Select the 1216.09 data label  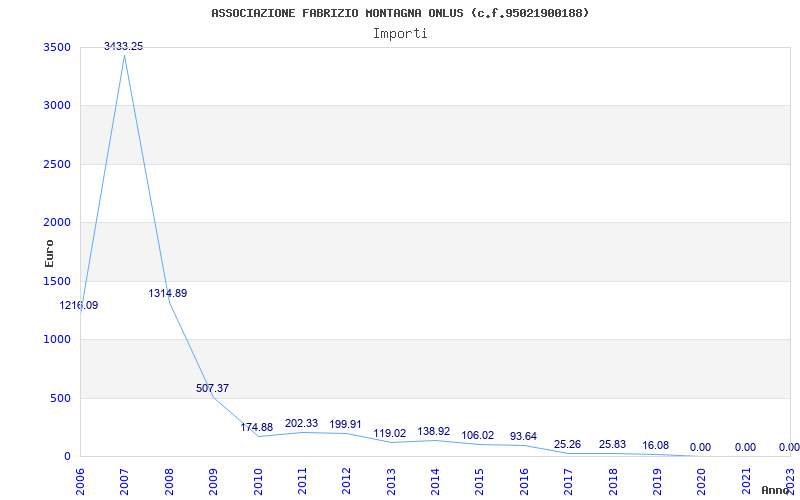pos(79,306)
